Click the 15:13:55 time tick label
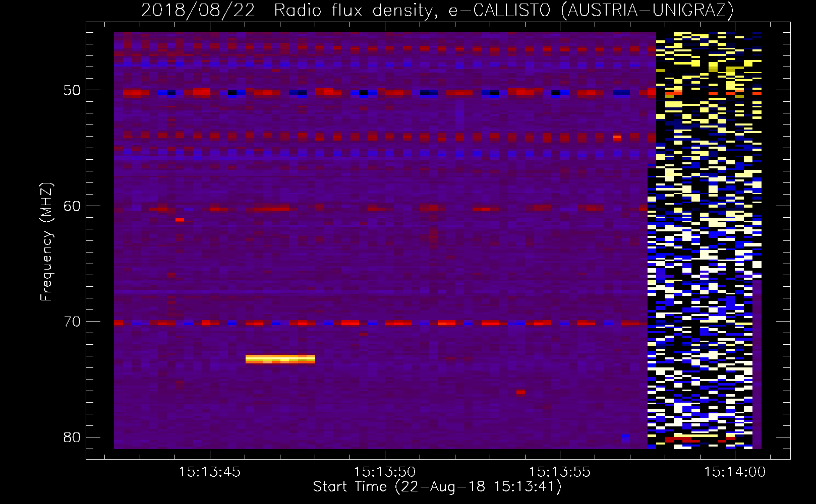The image size is (816, 504). [560, 472]
